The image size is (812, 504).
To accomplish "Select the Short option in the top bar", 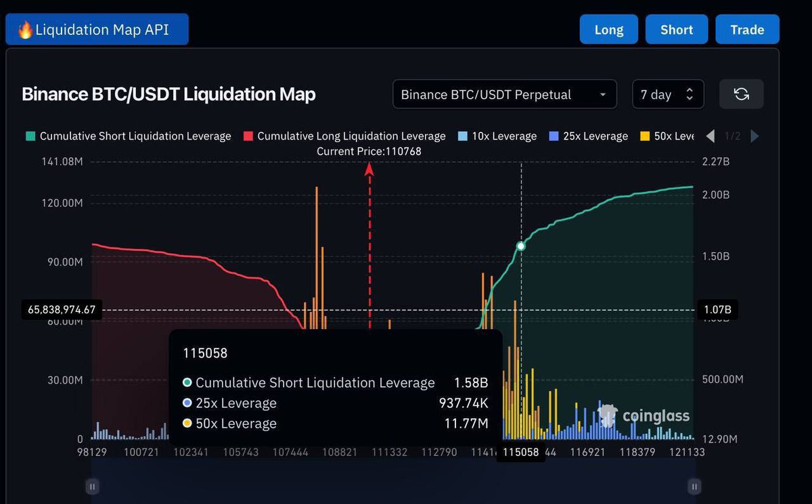I will click(x=676, y=29).
